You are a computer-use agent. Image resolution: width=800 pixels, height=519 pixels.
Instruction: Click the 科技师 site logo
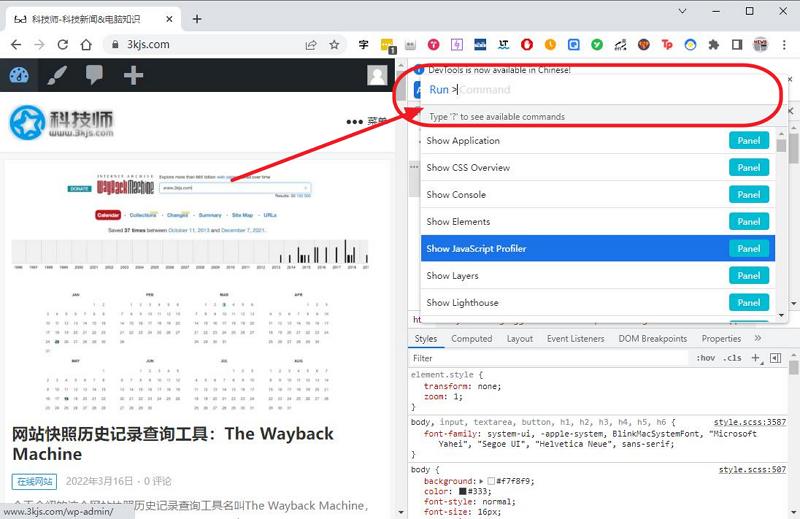point(62,122)
